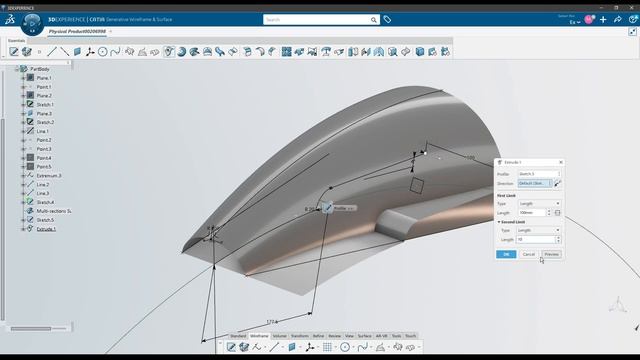Viewport: 640px width, 360px height.
Task: Click the icon right of First Limit length stepper
Action: [558, 213]
